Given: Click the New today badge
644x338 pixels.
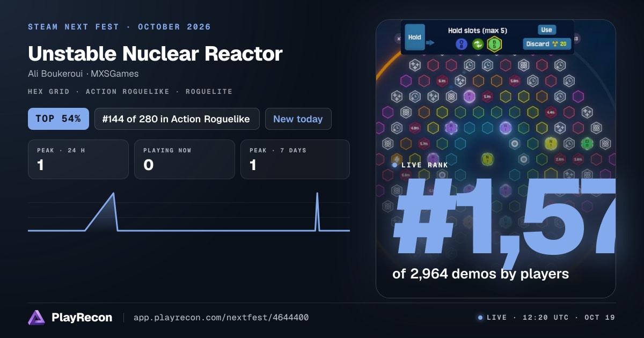Looking at the screenshot, I should click(298, 119).
